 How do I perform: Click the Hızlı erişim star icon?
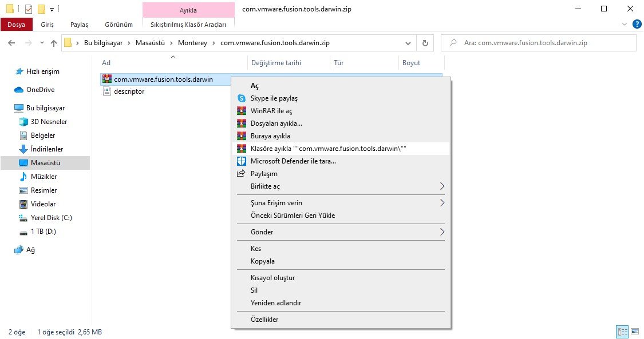(19, 71)
